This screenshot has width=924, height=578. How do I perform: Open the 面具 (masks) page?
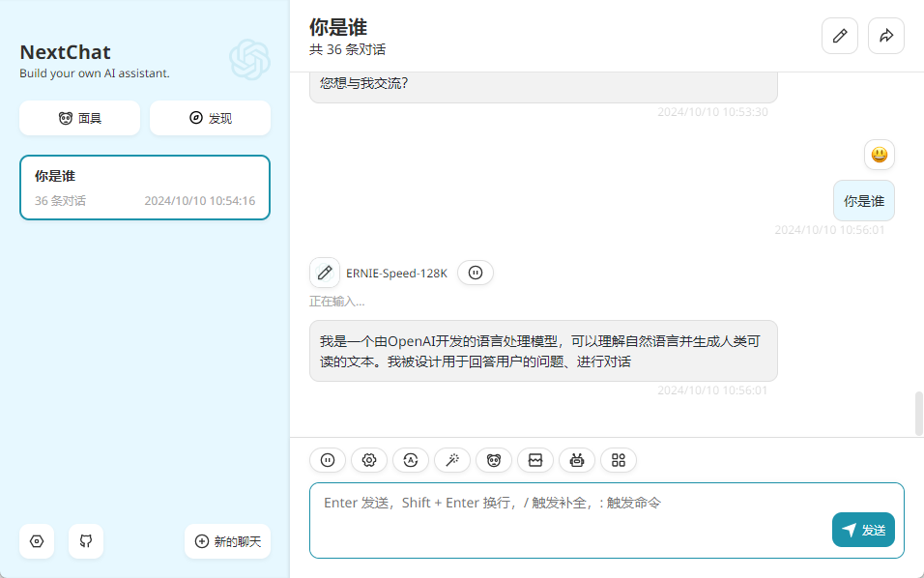[79, 118]
